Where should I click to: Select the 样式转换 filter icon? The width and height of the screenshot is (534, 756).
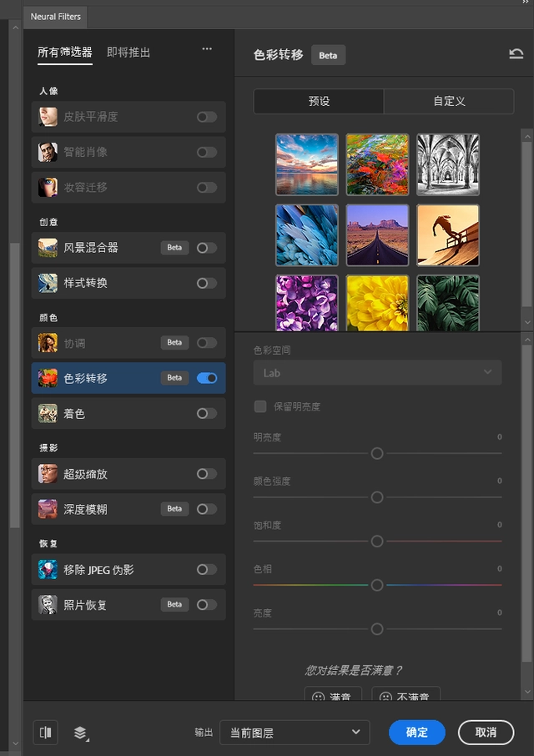coord(48,283)
